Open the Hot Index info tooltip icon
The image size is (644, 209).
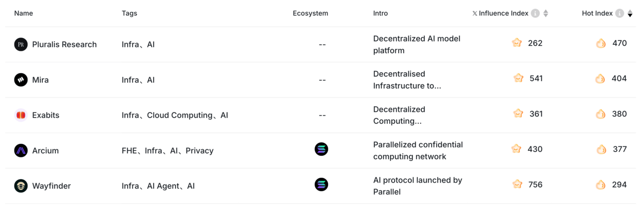620,13
